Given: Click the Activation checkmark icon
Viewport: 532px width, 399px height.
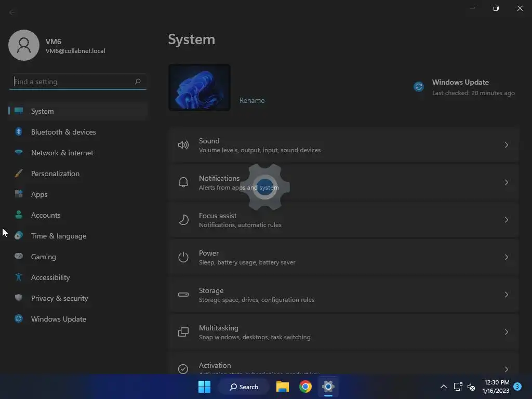Looking at the screenshot, I should (x=183, y=369).
